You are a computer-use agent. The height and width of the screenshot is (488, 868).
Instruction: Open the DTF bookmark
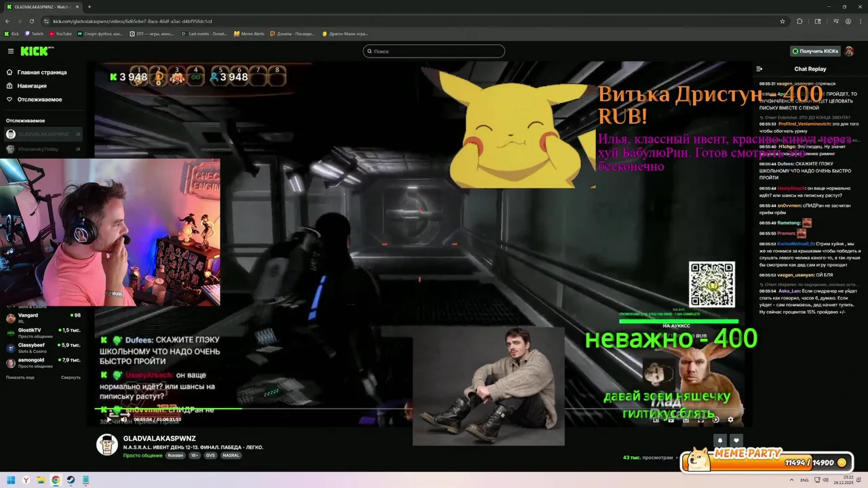coord(153,33)
